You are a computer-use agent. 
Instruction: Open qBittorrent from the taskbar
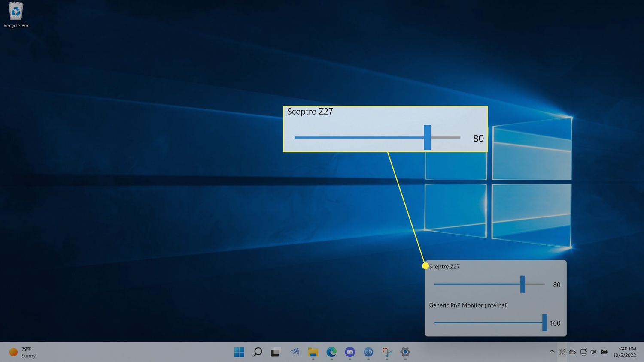(368, 352)
